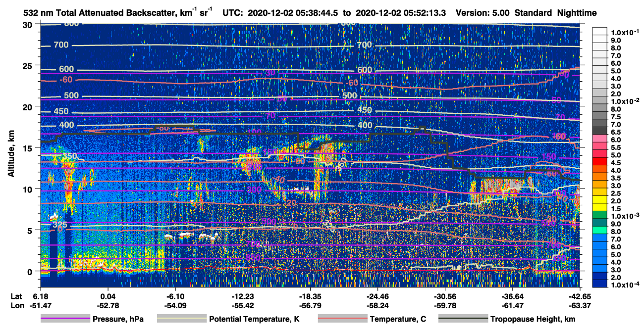
Task: Click the altitude axis tick 25
Action: click(28, 66)
